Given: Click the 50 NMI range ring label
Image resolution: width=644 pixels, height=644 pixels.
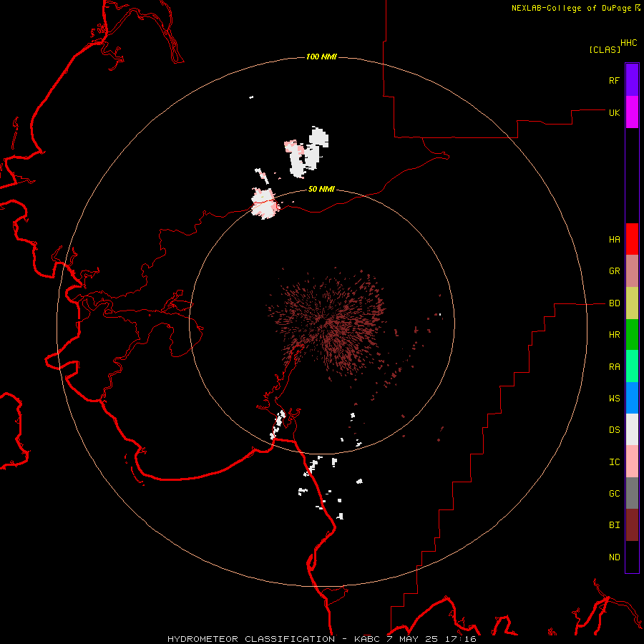Looking at the screenshot, I should 321,189.
